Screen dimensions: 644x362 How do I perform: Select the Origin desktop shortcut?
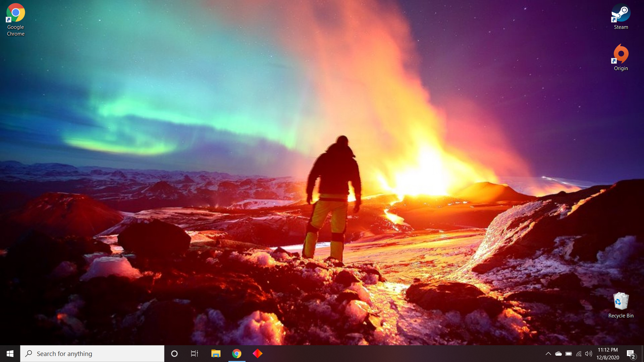(x=621, y=58)
